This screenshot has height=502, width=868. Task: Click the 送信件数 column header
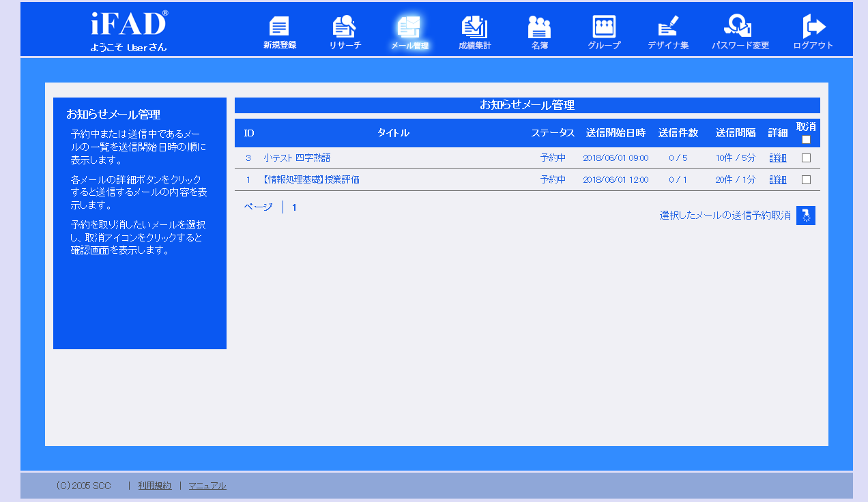[678, 133]
